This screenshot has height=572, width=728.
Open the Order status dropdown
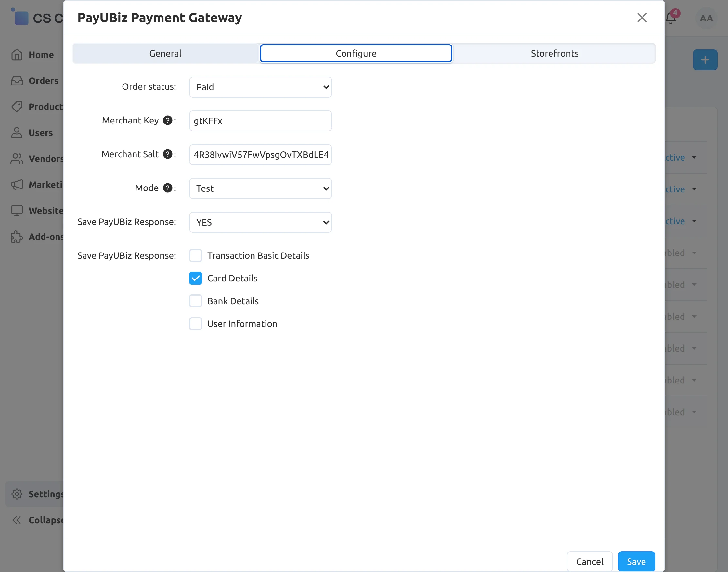click(x=261, y=87)
